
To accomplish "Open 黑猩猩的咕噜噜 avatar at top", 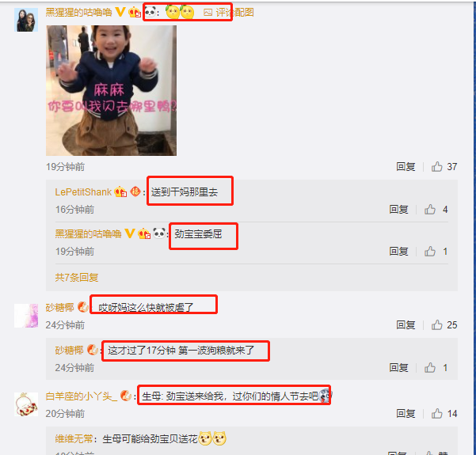I will tap(26, 20).
